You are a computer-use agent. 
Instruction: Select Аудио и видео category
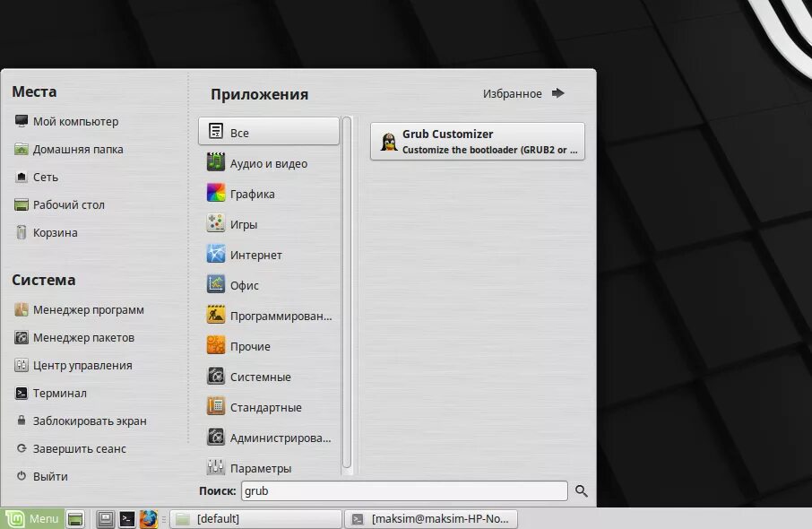click(x=269, y=163)
